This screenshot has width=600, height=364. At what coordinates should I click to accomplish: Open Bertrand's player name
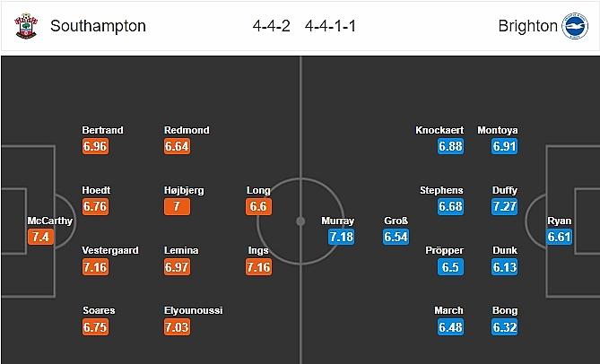click(x=102, y=130)
